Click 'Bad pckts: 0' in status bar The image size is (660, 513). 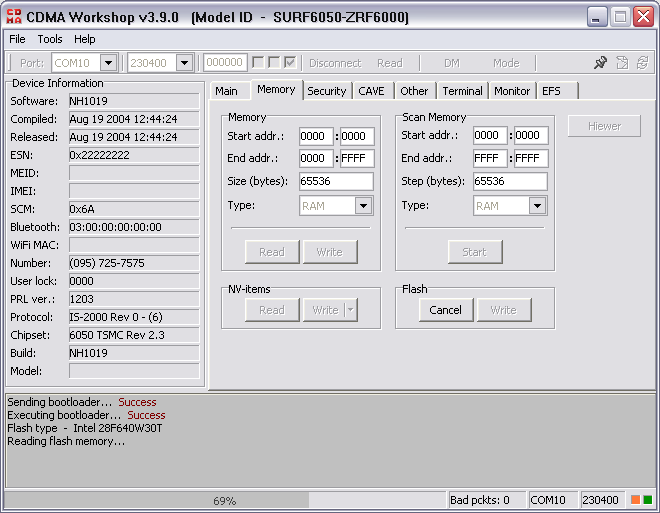pos(487,500)
